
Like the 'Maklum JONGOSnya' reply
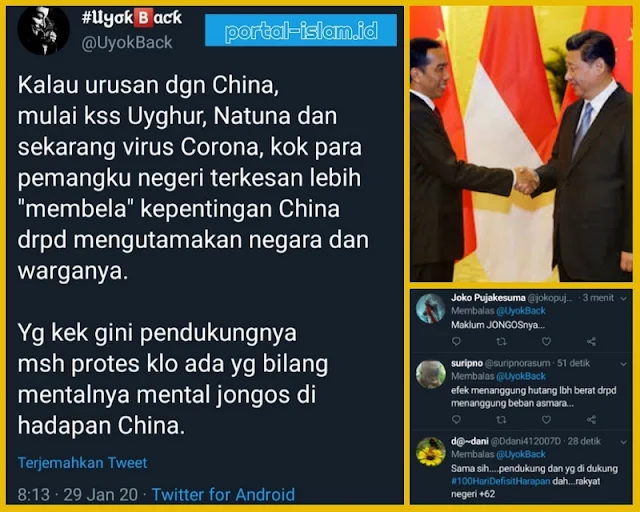click(547, 341)
